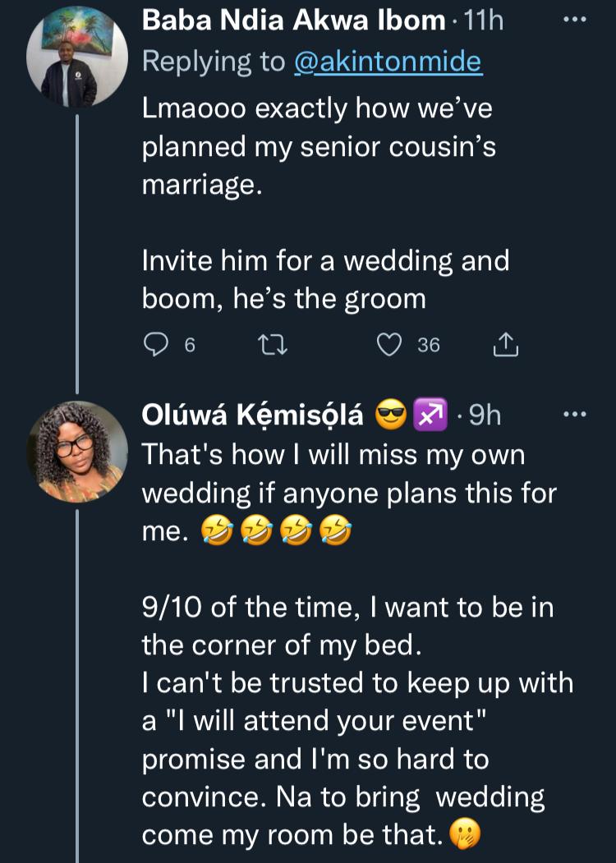Open Olúwá Kẹ́misọ́lá's profile name
This screenshot has width=616, height=863.
253,416
